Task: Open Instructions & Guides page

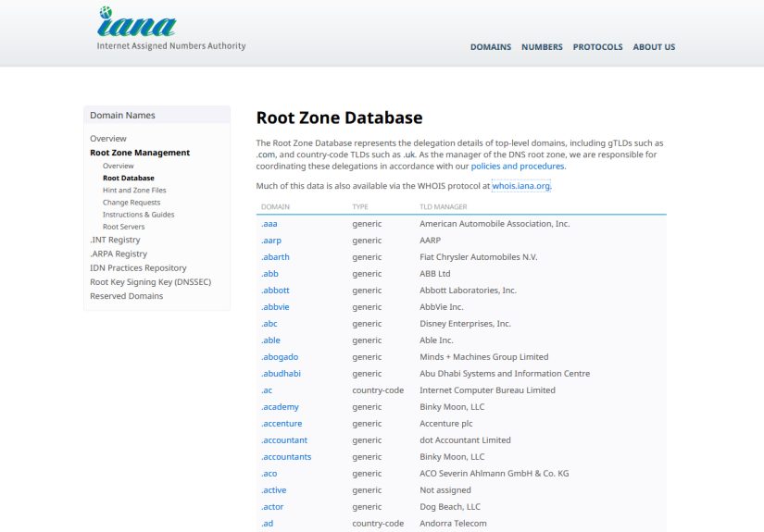Action: click(x=138, y=215)
